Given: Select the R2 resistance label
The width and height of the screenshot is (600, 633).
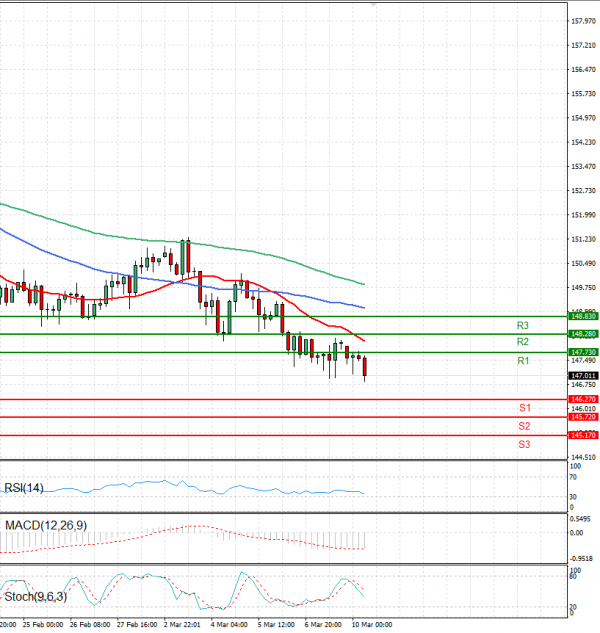Looking at the screenshot, I should coord(522,342).
